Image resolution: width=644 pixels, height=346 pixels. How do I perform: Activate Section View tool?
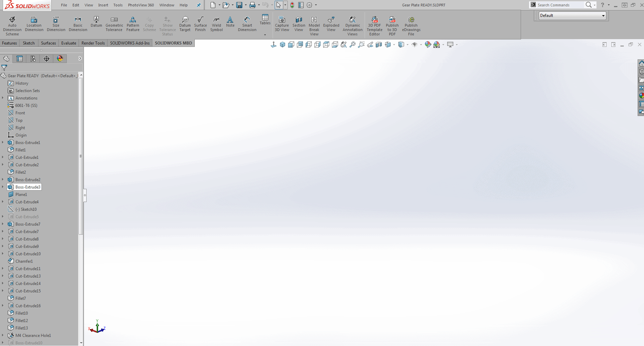tap(299, 24)
